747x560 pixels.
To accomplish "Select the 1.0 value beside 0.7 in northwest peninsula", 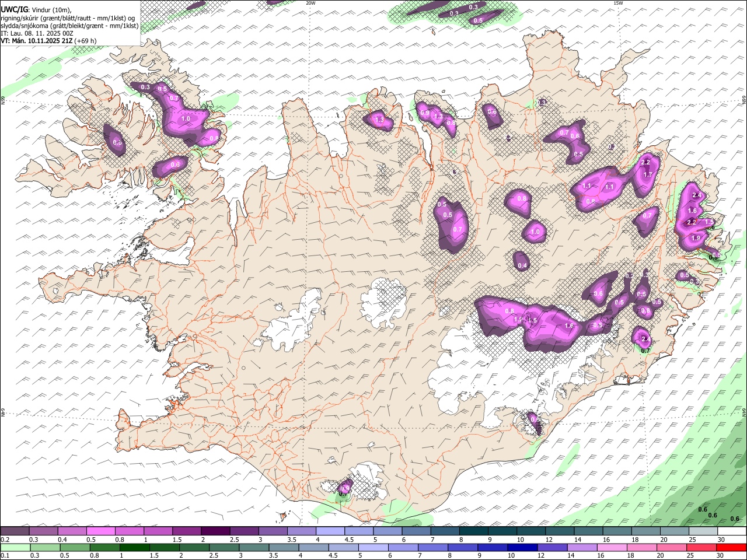I will tap(186, 118).
